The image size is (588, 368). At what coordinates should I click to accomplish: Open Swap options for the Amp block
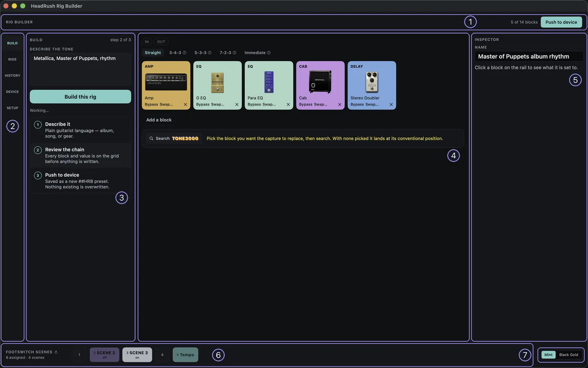click(x=166, y=104)
